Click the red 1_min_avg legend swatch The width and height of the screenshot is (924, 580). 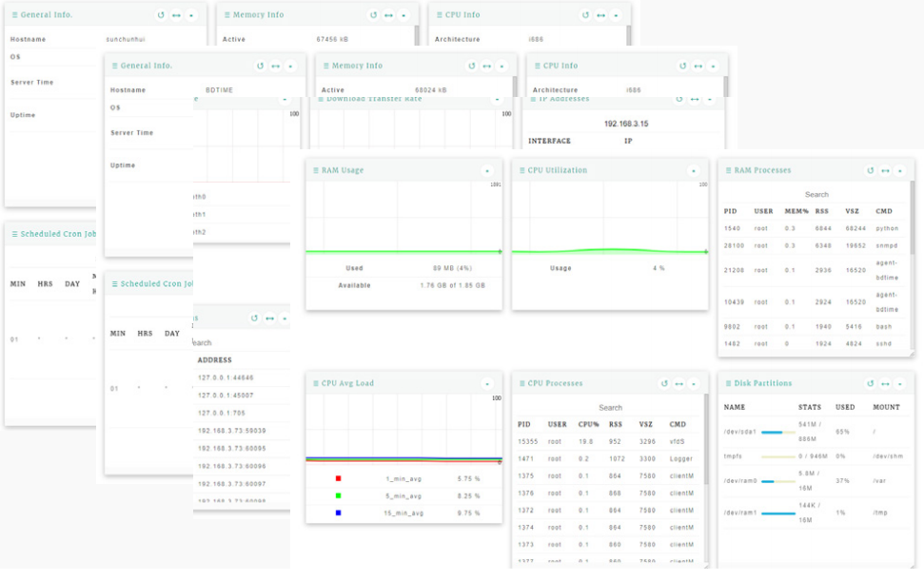point(339,478)
